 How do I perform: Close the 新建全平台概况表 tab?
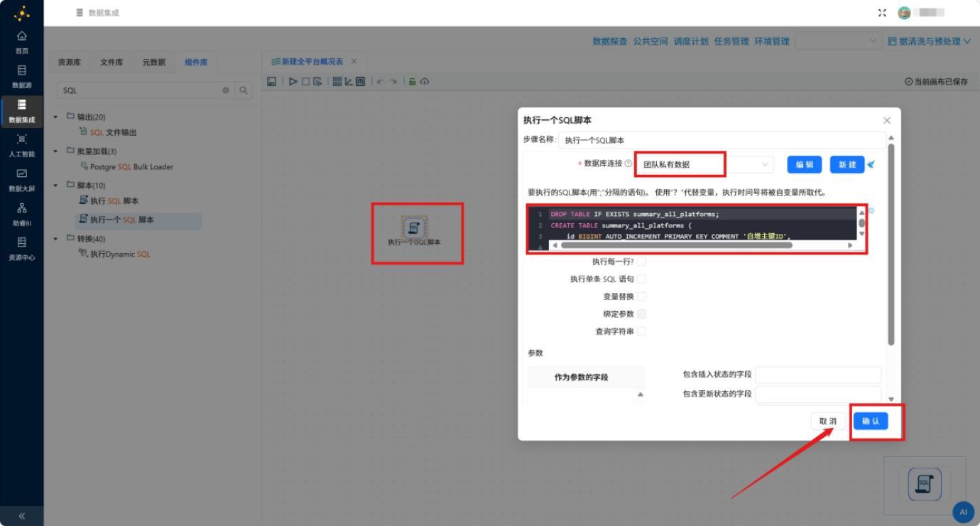[x=354, y=62]
